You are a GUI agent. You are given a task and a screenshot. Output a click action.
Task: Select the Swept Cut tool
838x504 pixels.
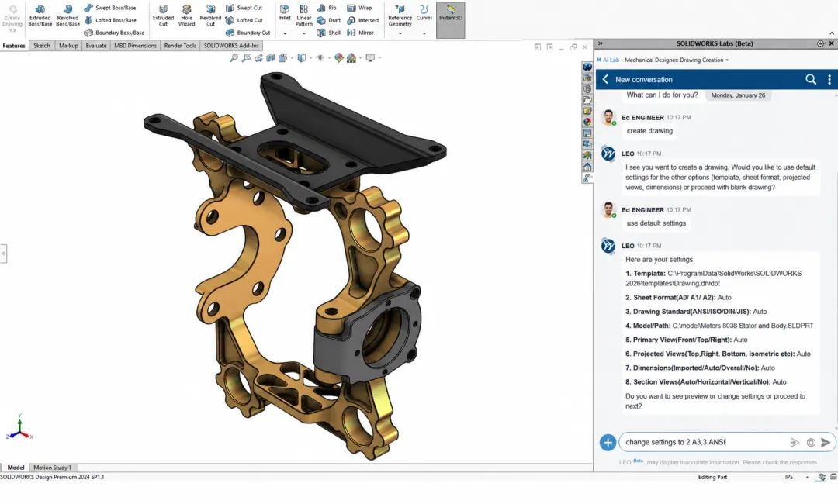[244, 8]
